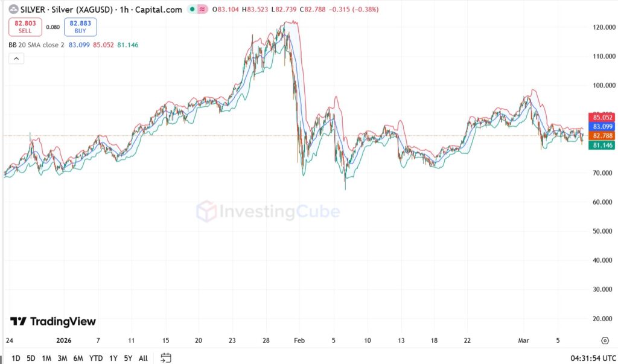Switch to the YTD range
Screen dimensions: 618x364
point(95,358)
